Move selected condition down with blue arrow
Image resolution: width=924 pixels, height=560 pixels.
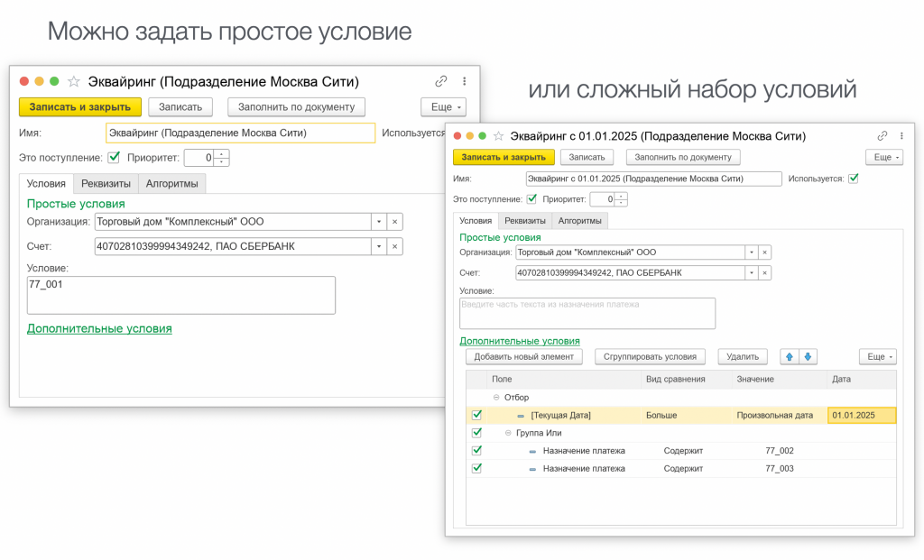pyautogui.click(x=808, y=356)
